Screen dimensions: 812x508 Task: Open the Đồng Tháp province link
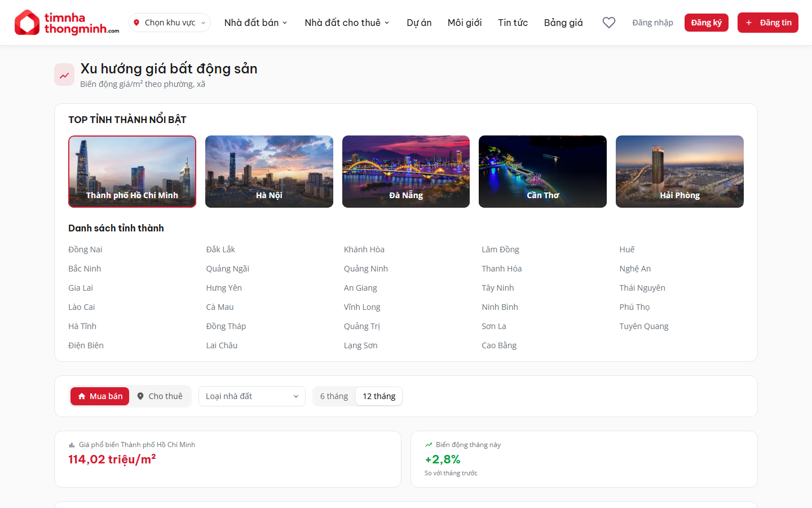[x=226, y=326]
